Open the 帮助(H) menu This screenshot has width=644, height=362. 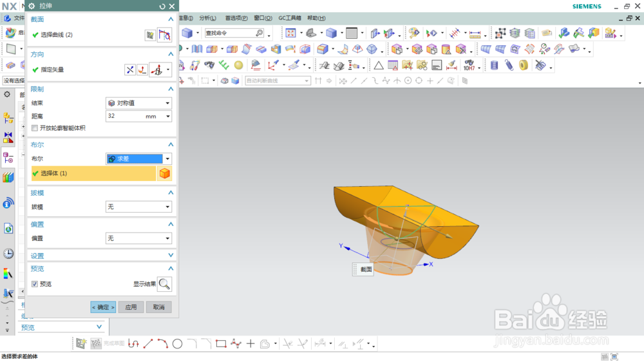316,18
